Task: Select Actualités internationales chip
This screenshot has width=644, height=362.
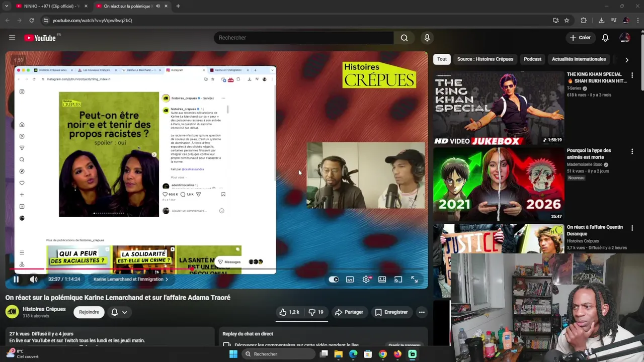Action: pos(579,59)
